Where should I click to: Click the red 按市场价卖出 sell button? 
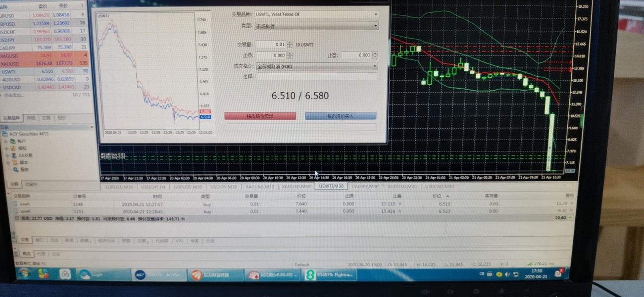point(260,116)
